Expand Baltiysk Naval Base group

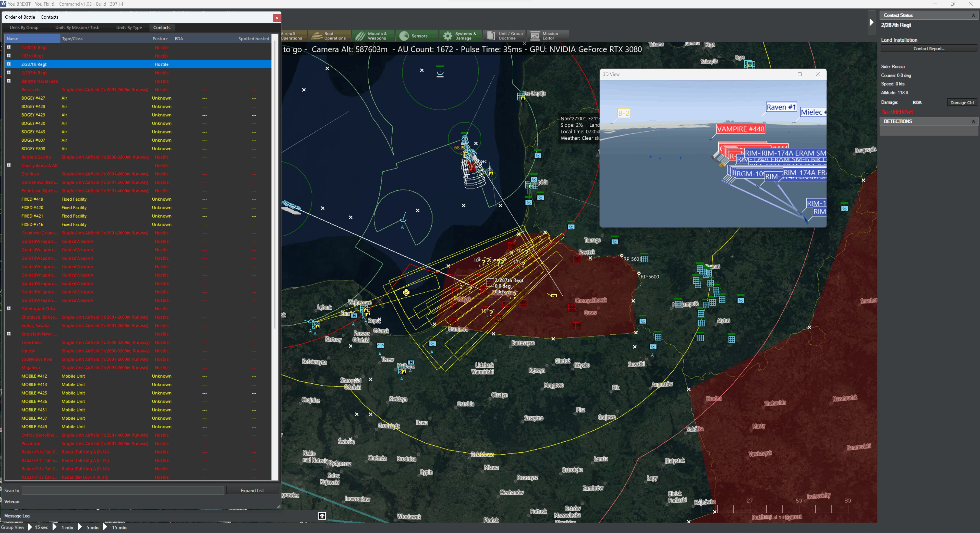tap(9, 81)
